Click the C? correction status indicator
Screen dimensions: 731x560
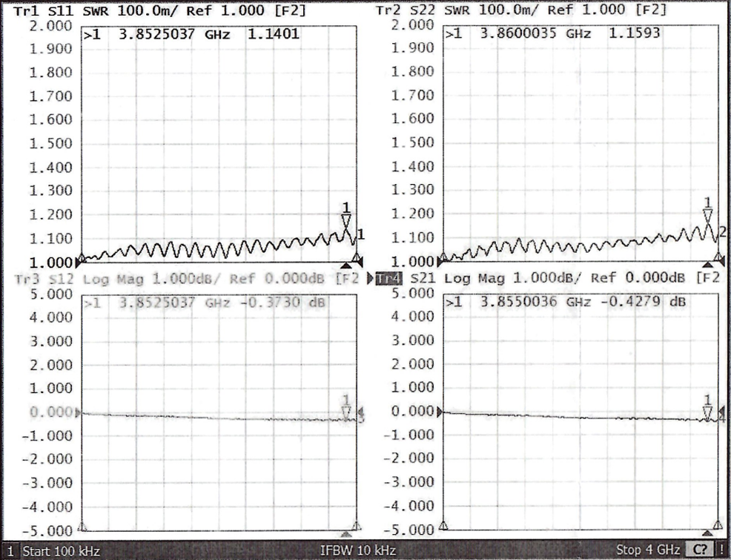(x=698, y=550)
